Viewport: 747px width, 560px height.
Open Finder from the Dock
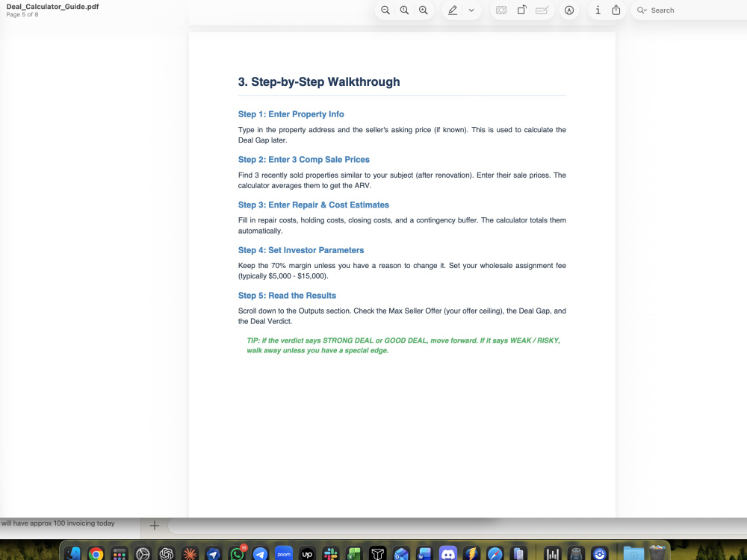(73, 554)
